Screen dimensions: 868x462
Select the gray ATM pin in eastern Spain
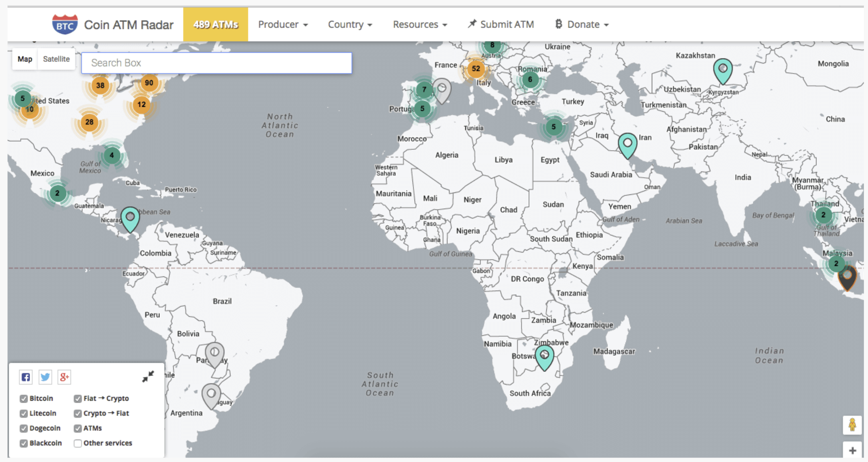click(x=442, y=91)
